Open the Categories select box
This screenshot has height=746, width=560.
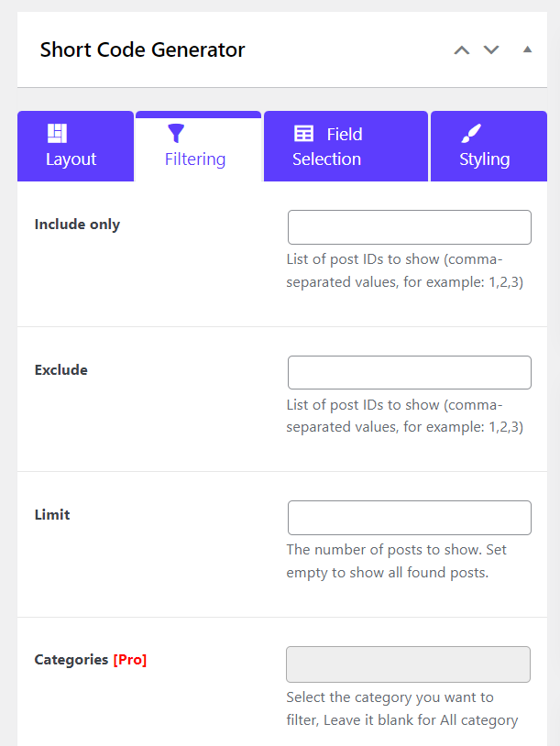[409, 664]
